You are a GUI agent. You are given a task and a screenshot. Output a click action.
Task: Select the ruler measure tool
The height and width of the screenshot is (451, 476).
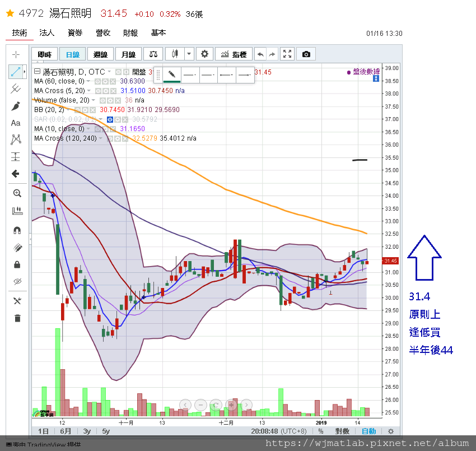[x=17, y=211]
